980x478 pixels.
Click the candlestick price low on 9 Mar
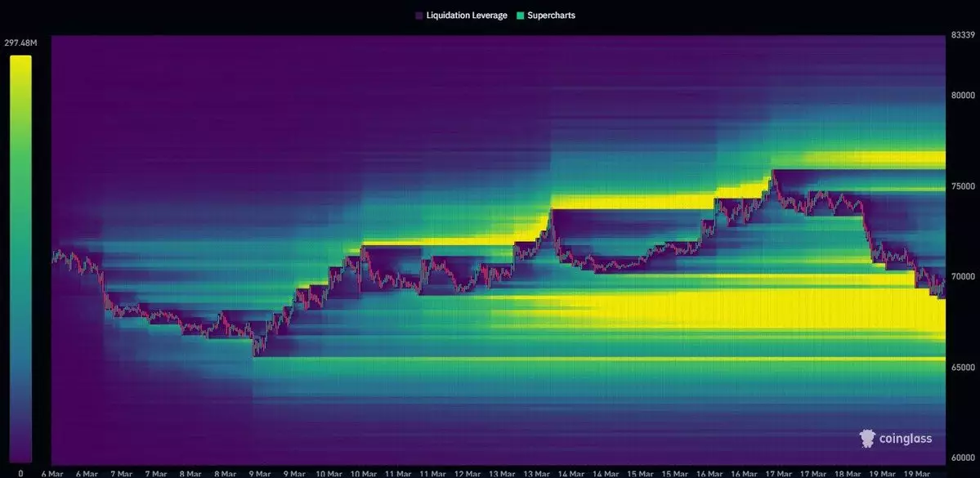pyautogui.click(x=254, y=353)
